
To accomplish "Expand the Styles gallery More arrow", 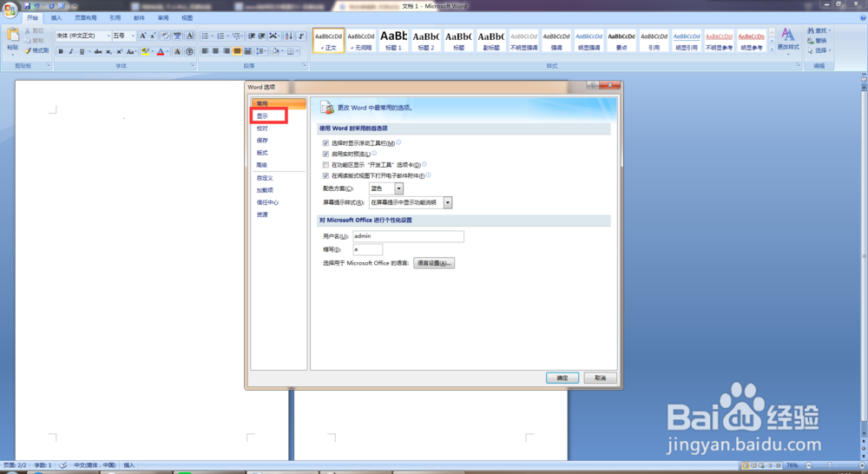I will click(772, 49).
